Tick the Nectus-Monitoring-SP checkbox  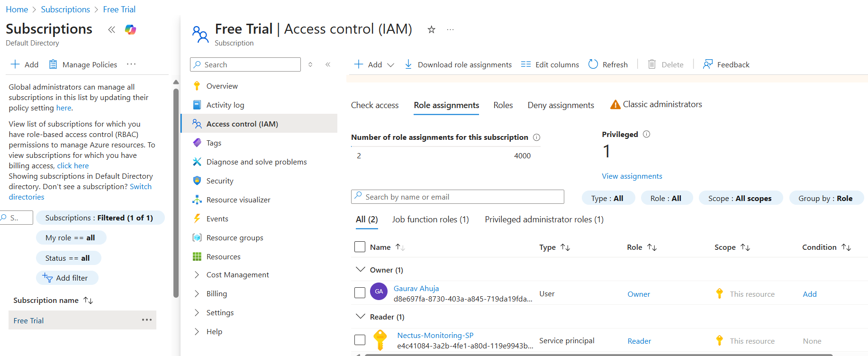[360, 340]
